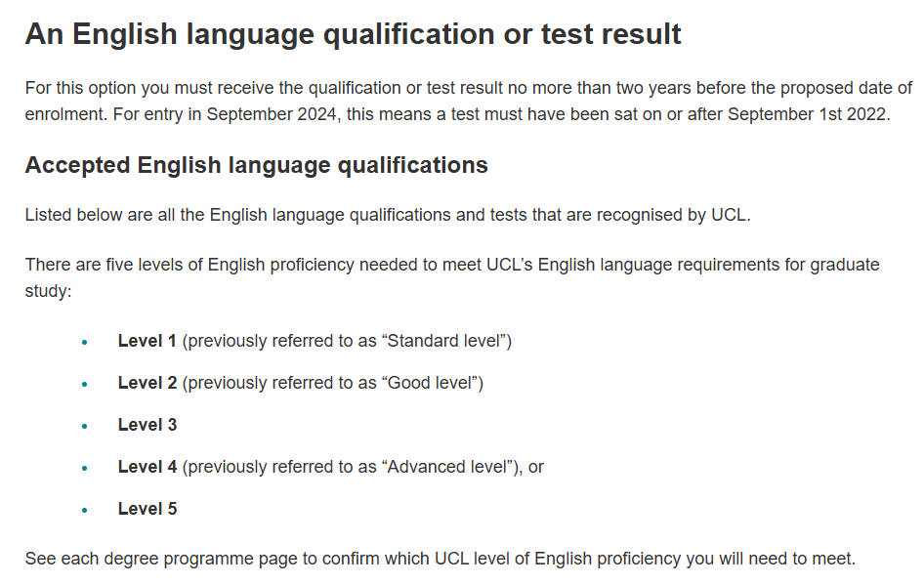Click the Level 3 list item

(147, 425)
